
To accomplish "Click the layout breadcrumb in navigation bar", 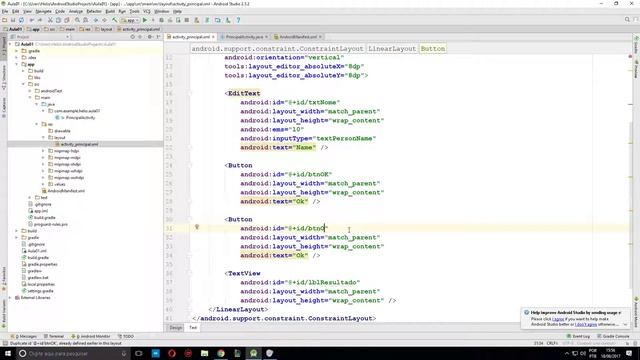I will (x=104, y=29).
